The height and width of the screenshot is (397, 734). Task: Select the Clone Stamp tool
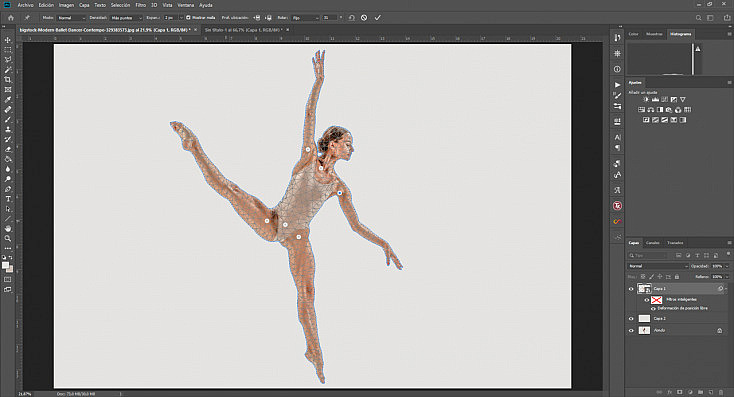pos(8,129)
